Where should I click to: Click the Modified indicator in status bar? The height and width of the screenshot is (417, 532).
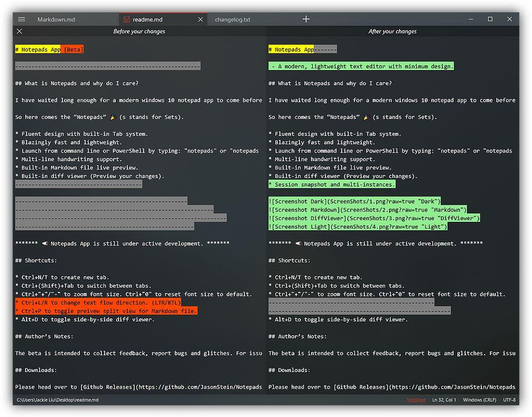click(x=416, y=400)
